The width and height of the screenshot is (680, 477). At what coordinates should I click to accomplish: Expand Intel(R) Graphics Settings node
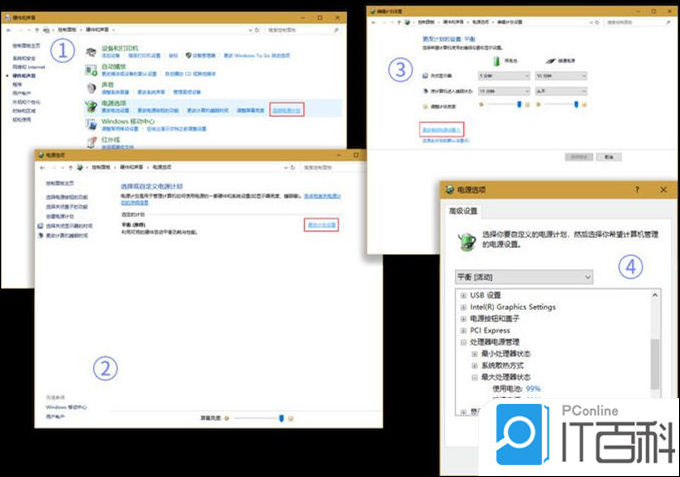coord(463,307)
